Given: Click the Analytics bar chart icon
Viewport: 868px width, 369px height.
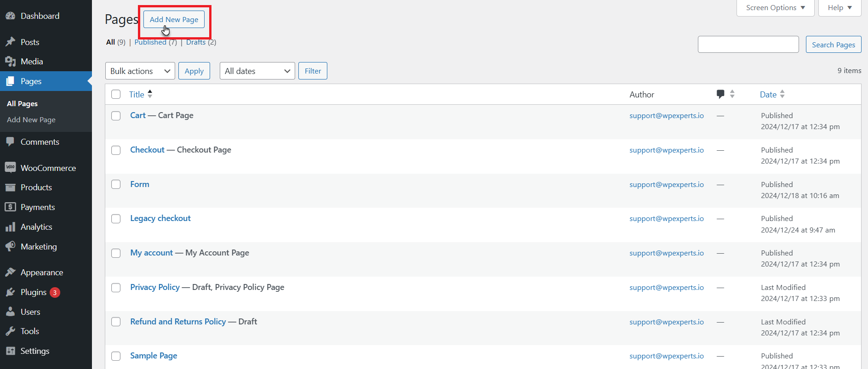Looking at the screenshot, I should click(10, 227).
